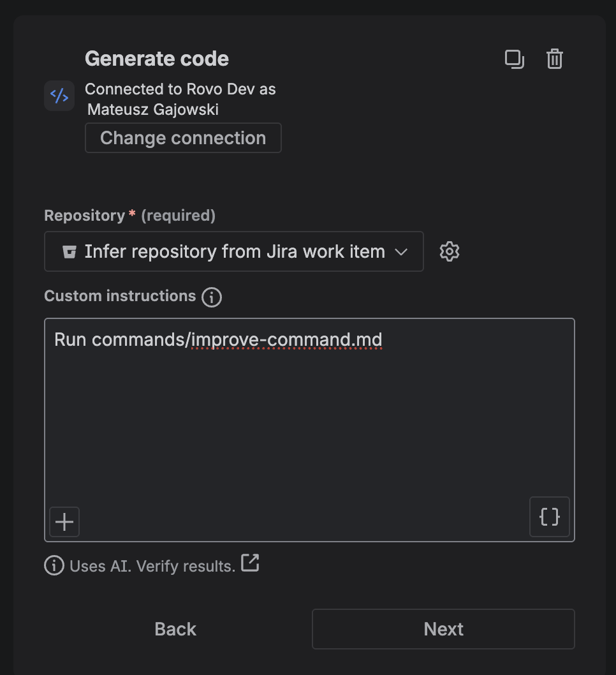Image resolution: width=616 pixels, height=675 pixels.
Task: Open the Verify results external link
Action: (250, 563)
